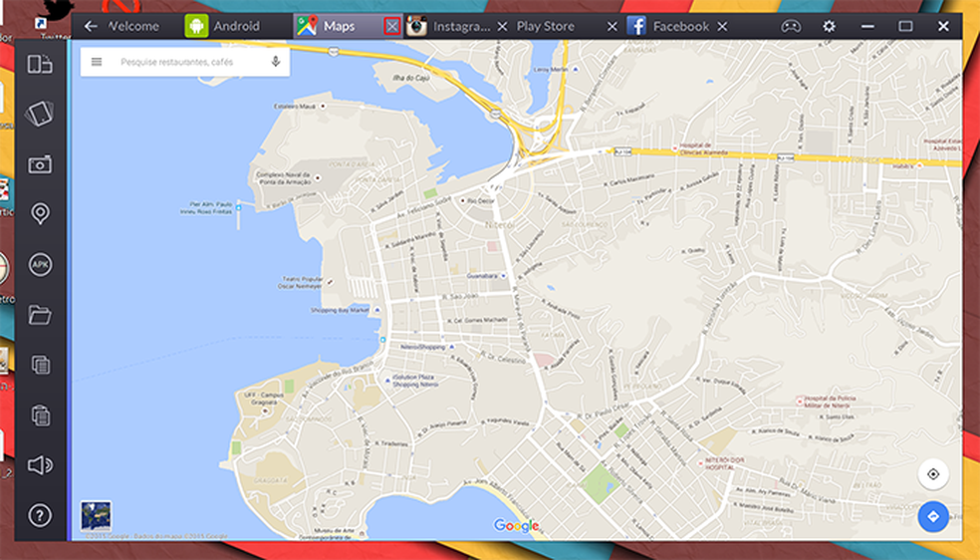Image resolution: width=980 pixels, height=560 pixels.
Task: Close the Maps tab
Action: (391, 26)
